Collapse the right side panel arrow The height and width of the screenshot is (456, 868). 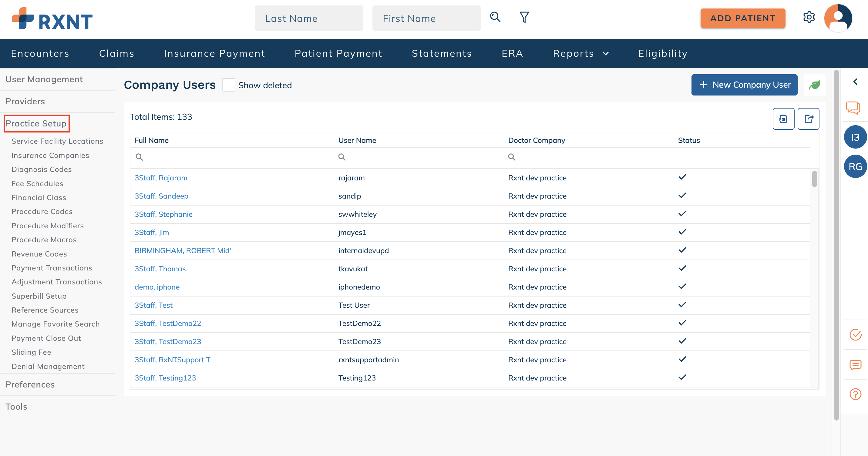pos(855,82)
